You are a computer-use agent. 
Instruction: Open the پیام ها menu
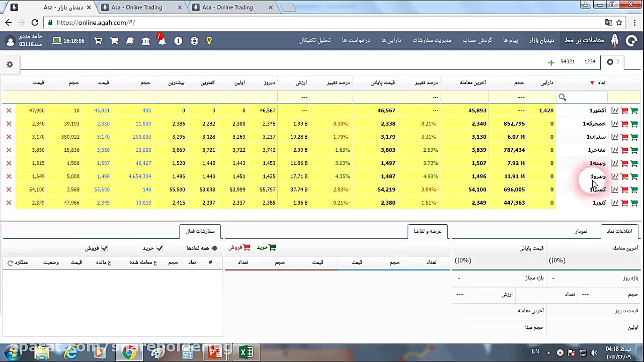coord(511,40)
